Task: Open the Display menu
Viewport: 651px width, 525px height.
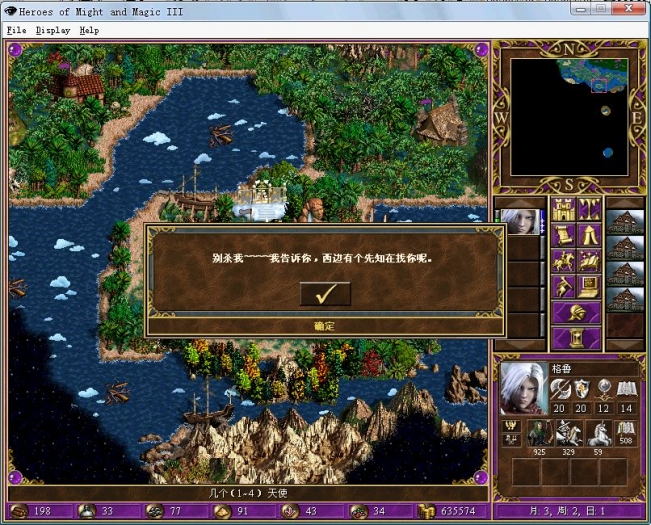Action: click(x=53, y=30)
